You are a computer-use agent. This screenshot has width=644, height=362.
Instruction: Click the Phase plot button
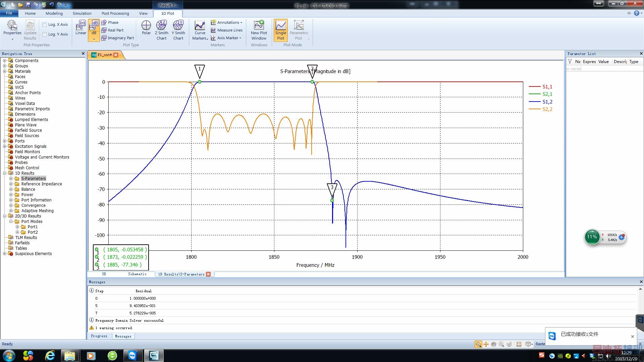[110, 22]
